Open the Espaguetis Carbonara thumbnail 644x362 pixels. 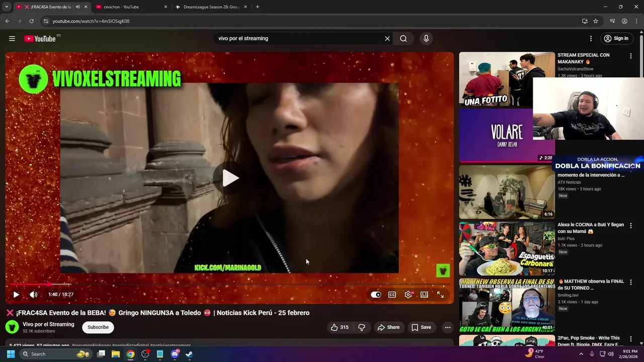507,248
